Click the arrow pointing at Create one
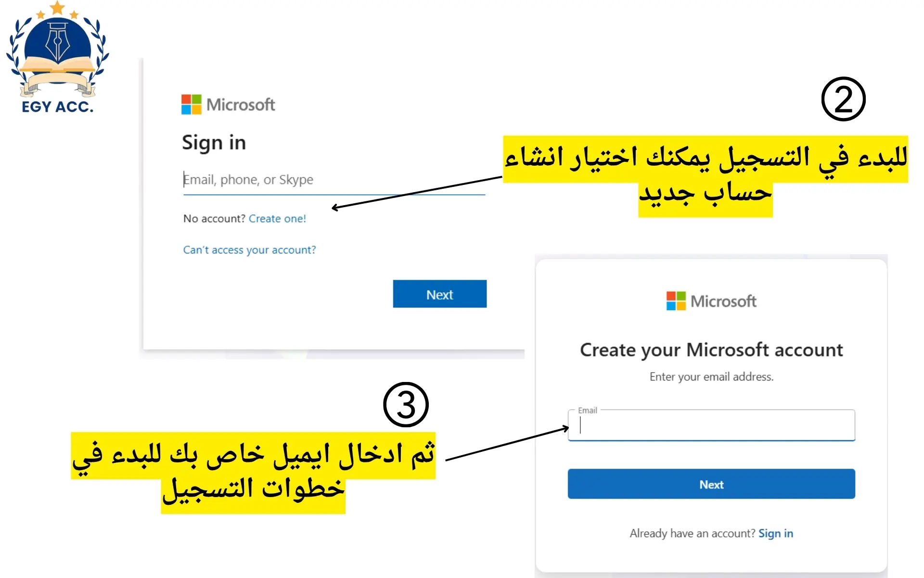 click(x=416, y=192)
